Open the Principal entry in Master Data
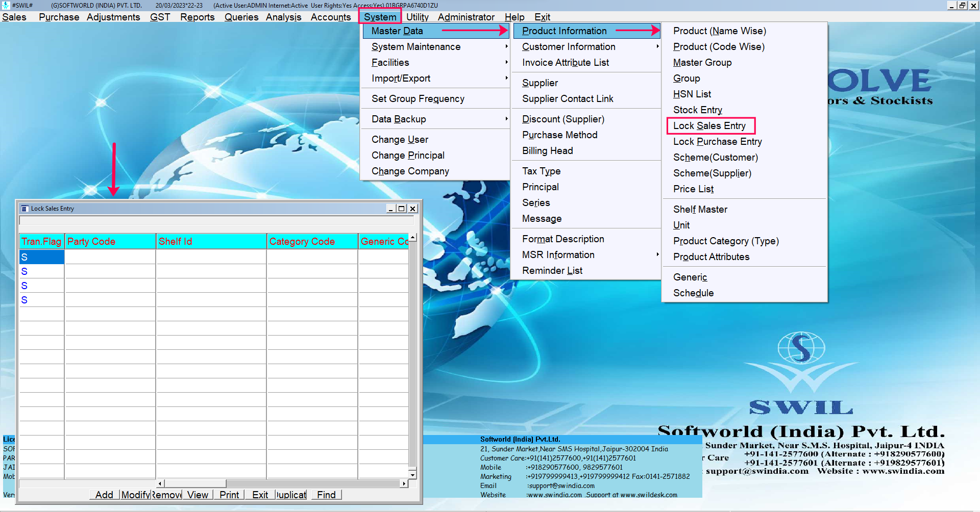 pos(586,187)
